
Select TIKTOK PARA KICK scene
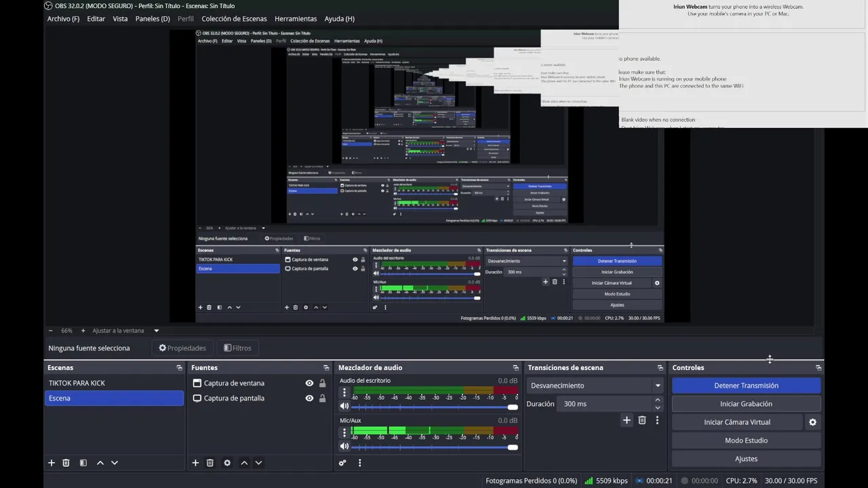(x=114, y=383)
